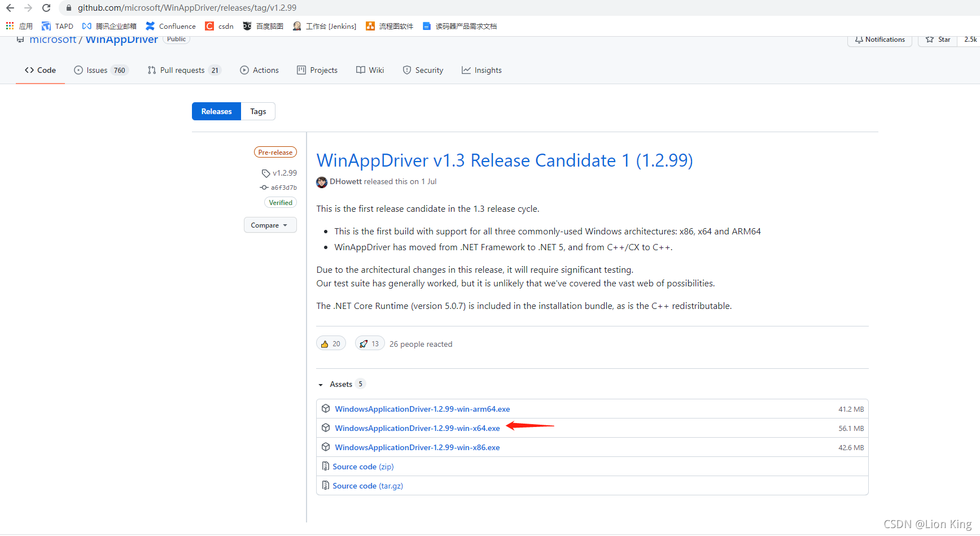Click the tag icon next to v1.2.99
The width and height of the screenshot is (980, 536).
265,173
